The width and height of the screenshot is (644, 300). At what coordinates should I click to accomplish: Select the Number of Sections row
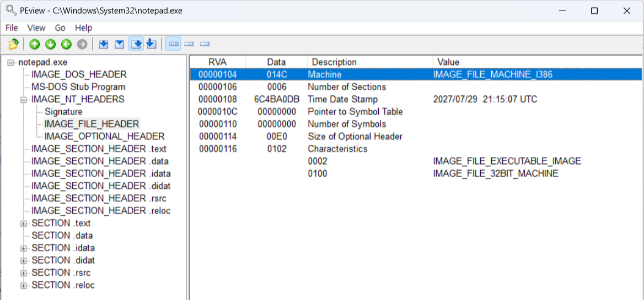(x=416, y=87)
